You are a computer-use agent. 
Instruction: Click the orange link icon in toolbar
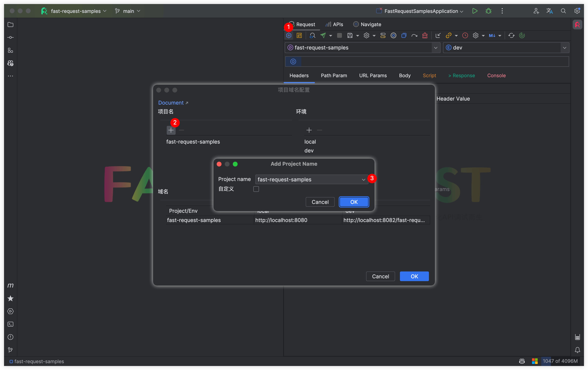coord(448,36)
